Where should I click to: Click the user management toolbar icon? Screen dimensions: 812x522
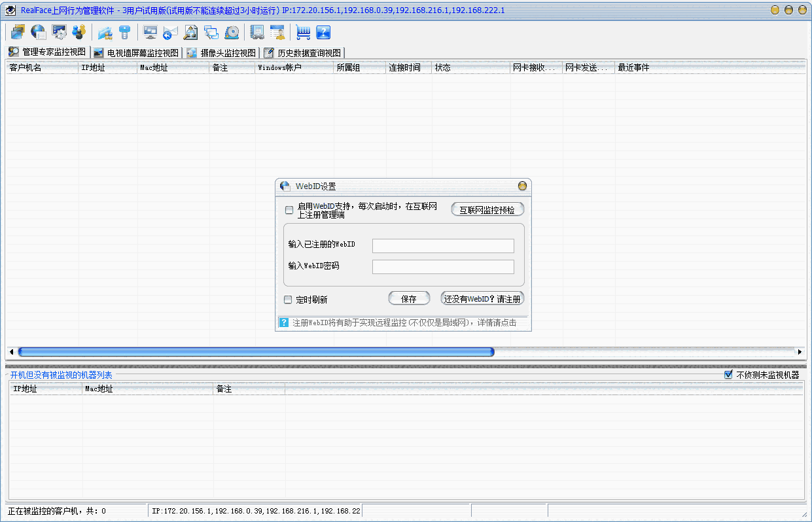[80, 31]
